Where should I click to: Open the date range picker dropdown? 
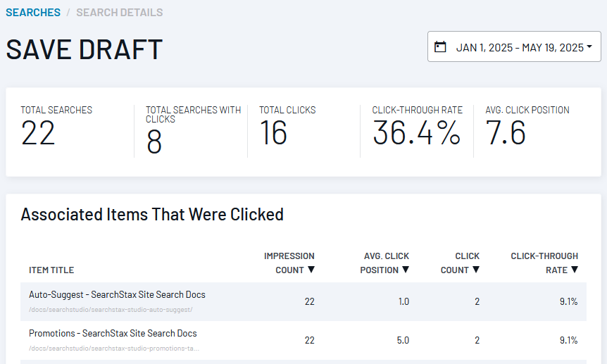[x=514, y=46]
